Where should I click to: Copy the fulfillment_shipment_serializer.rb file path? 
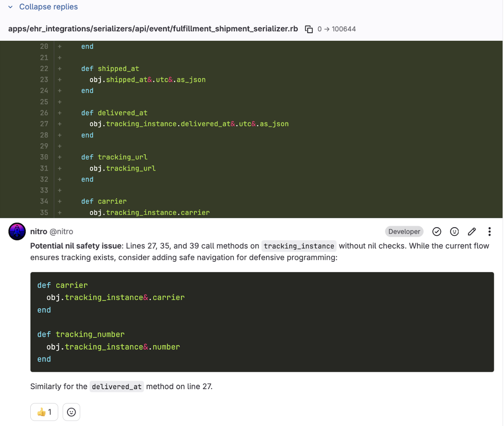click(309, 29)
